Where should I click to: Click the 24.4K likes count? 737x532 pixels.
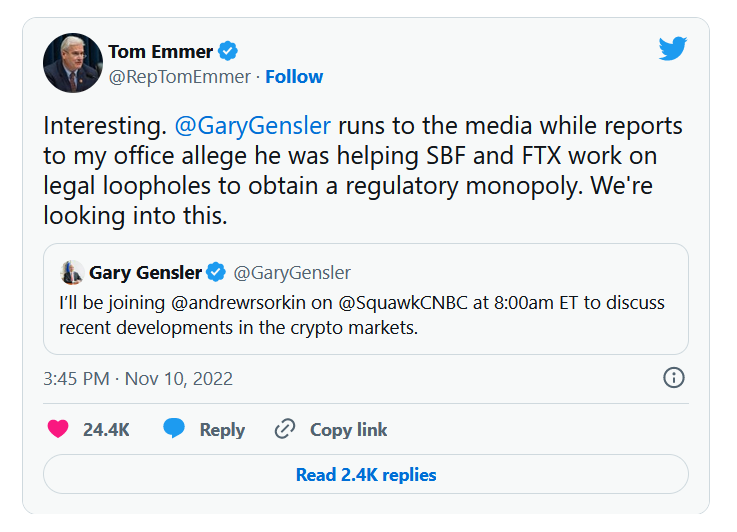106,430
